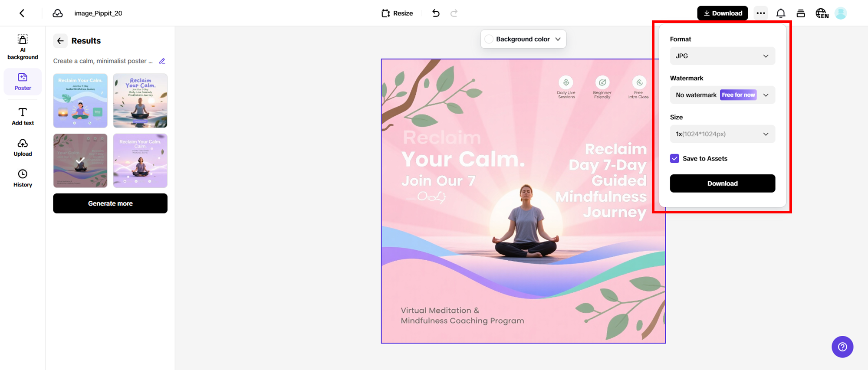Click the Results panel heading

point(86,41)
